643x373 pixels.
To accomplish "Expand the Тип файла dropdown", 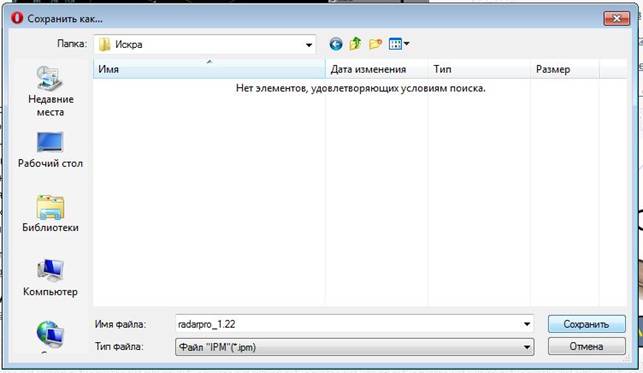I will point(527,347).
